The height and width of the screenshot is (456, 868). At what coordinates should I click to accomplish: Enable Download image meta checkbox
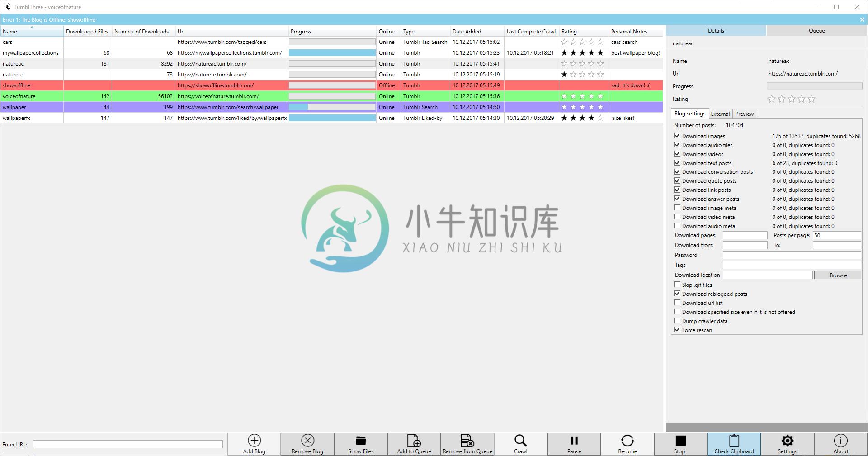pos(677,208)
